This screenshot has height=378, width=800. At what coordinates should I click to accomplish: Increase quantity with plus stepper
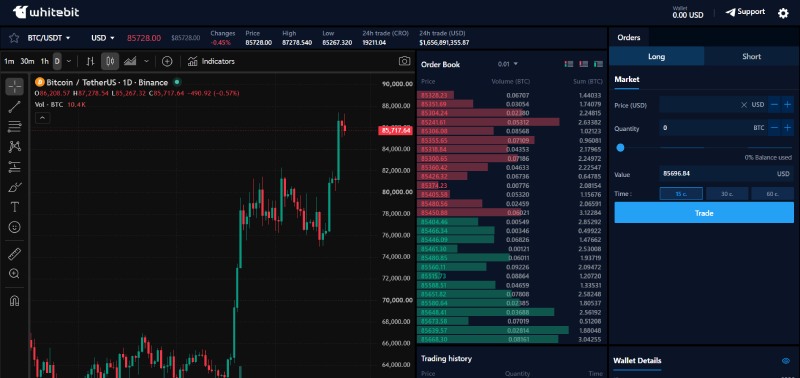788,128
